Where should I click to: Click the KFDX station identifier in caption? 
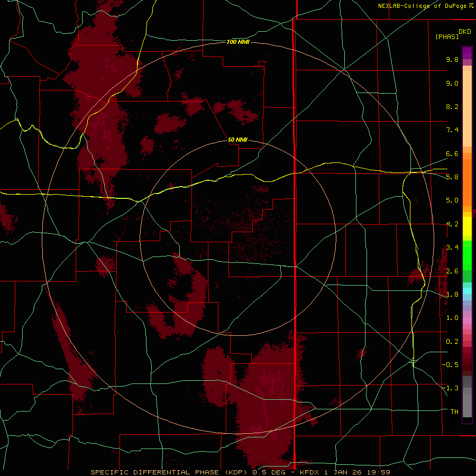(310, 472)
